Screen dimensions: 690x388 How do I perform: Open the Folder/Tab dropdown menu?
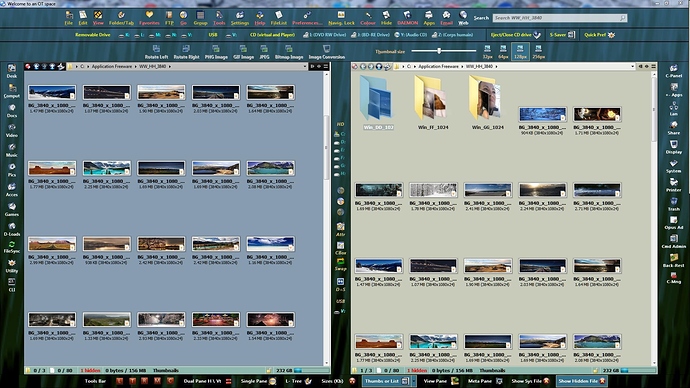[121, 18]
